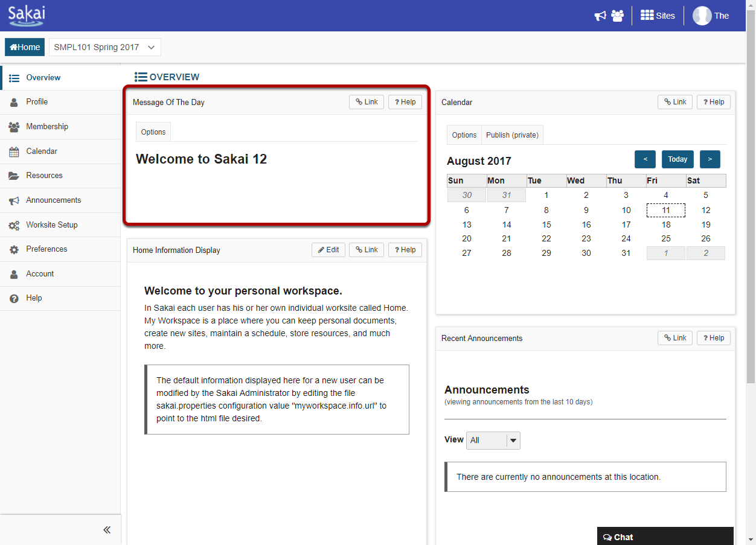Click the Overview heading icon

click(x=141, y=77)
